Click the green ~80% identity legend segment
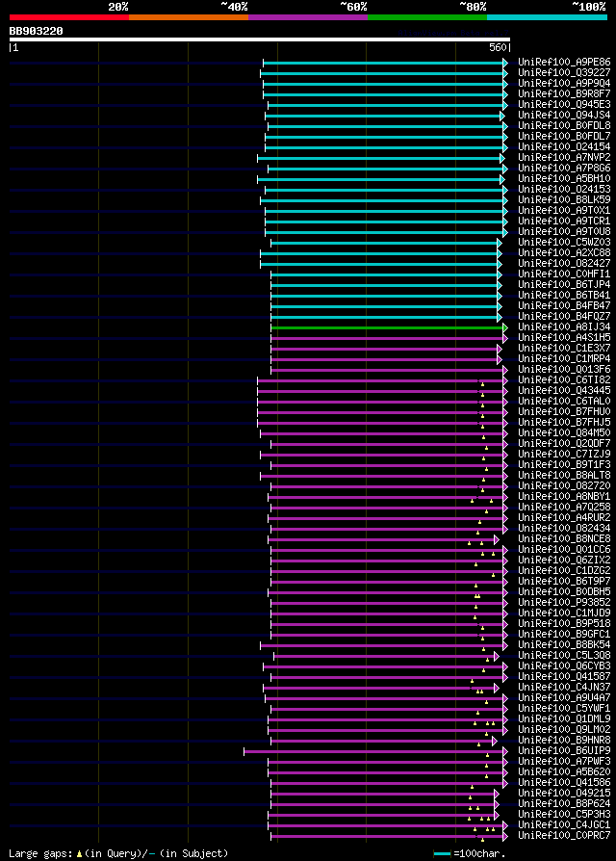 click(x=427, y=17)
